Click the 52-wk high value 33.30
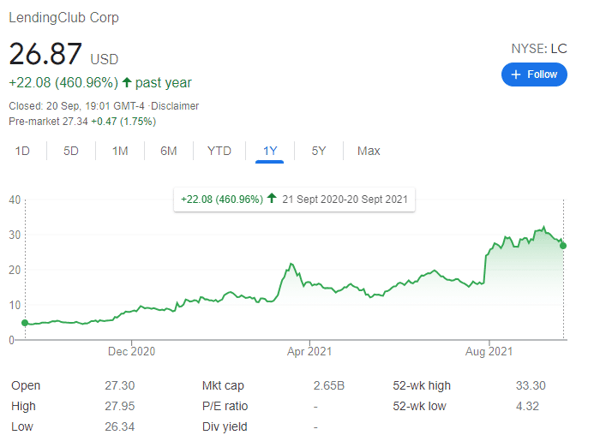 pyautogui.click(x=531, y=385)
